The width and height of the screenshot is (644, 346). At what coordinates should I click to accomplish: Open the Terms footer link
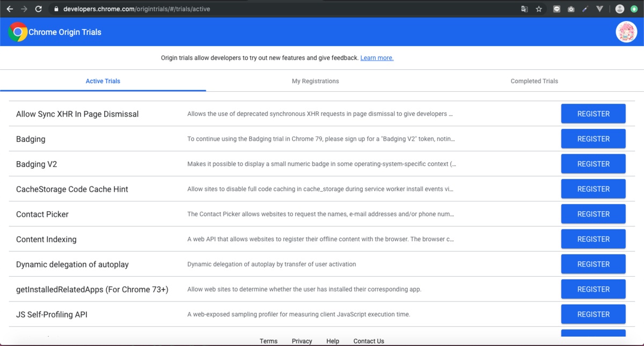(268, 341)
